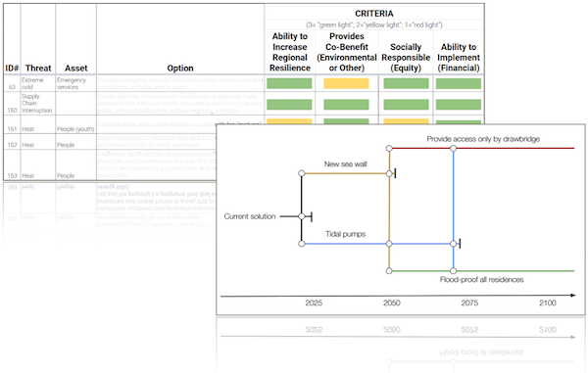588x373 pixels.
Task: Select the ID# column header
Action: [12, 69]
